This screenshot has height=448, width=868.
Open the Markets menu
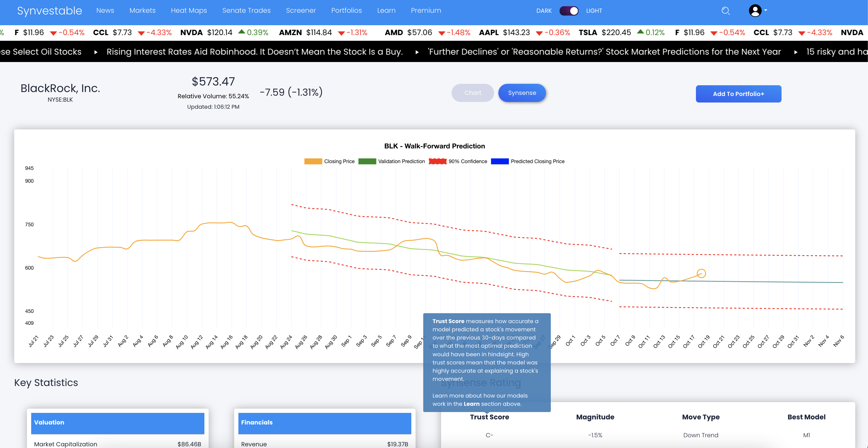143,10
